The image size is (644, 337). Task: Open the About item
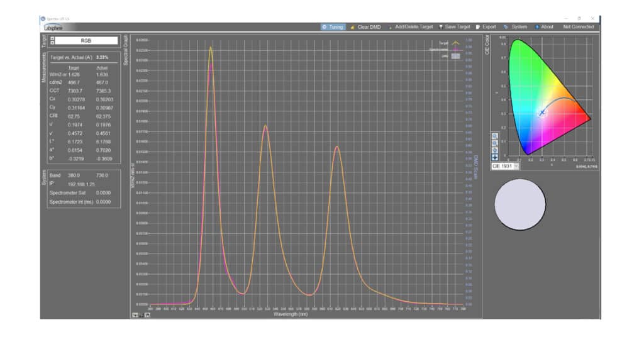coord(544,27)
